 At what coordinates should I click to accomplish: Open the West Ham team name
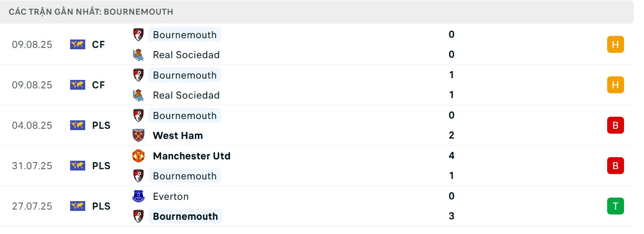coord(178,135)
